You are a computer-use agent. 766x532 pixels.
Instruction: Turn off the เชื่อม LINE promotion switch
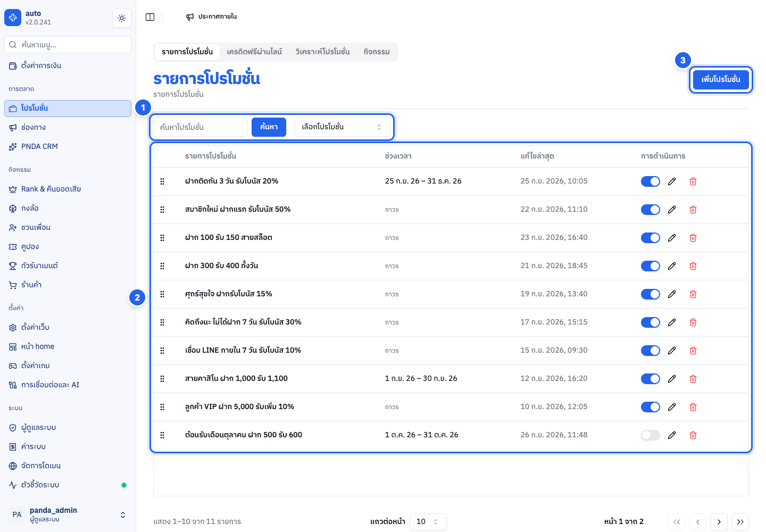click(650, 351)
